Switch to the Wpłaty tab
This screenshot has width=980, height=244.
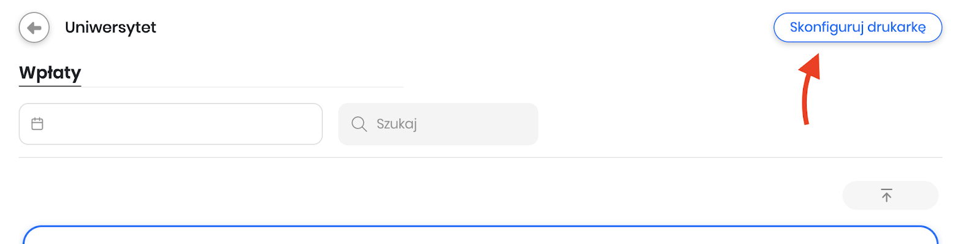pyautogui.click(x=50, y=73)
